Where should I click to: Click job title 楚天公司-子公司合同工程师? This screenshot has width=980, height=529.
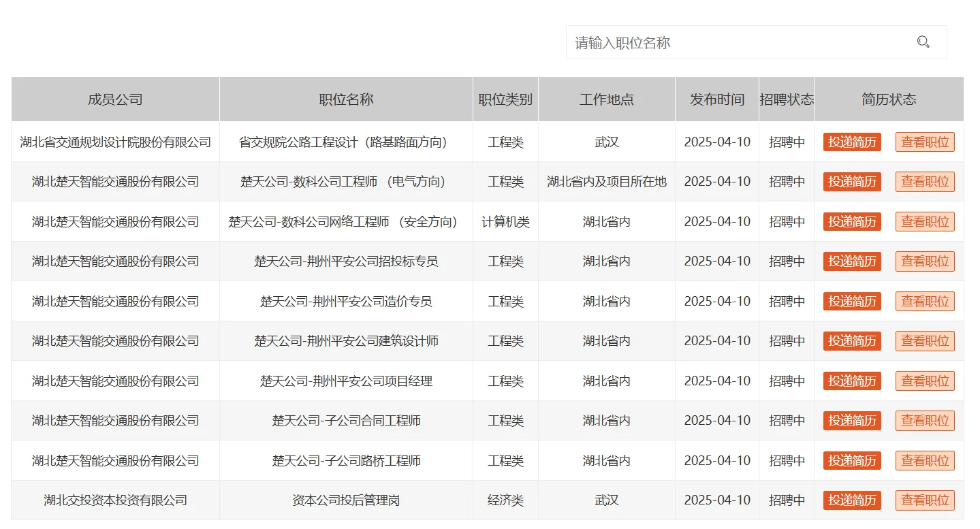[346, 421]
